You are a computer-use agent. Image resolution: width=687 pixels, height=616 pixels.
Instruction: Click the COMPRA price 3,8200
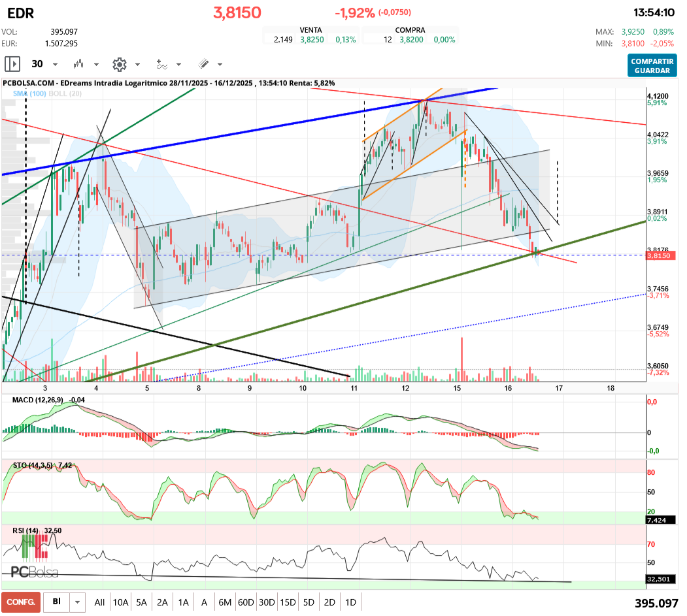(411, 40)
